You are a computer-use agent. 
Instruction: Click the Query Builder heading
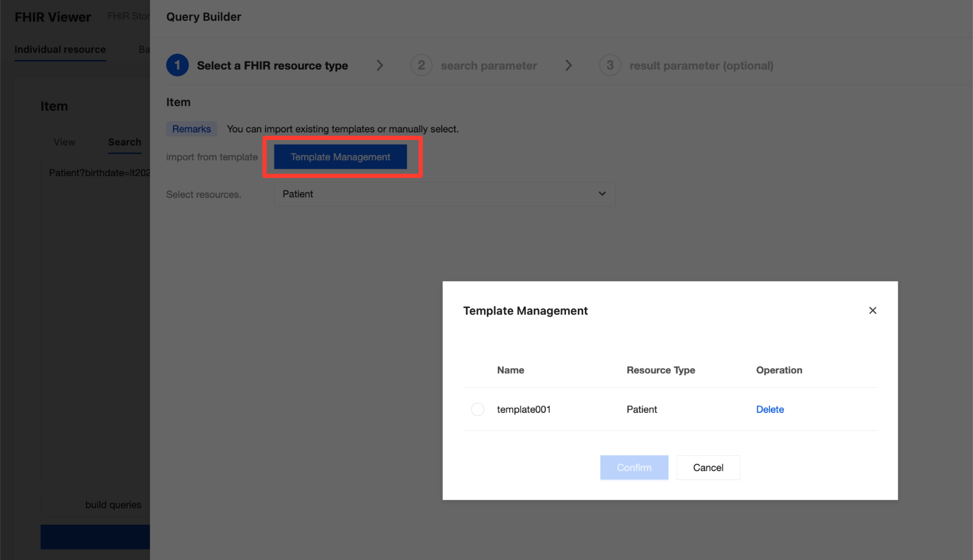click(x=204, y=17)
